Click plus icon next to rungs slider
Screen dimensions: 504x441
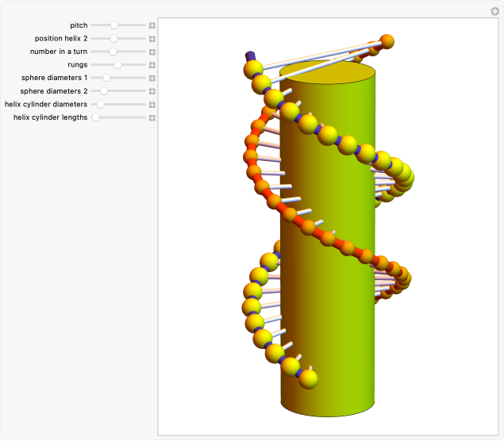tap(152, 65)
